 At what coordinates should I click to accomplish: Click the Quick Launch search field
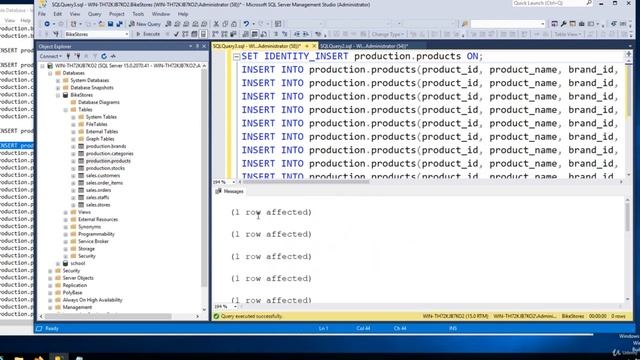pyautogui.click(x=552, y=3)
